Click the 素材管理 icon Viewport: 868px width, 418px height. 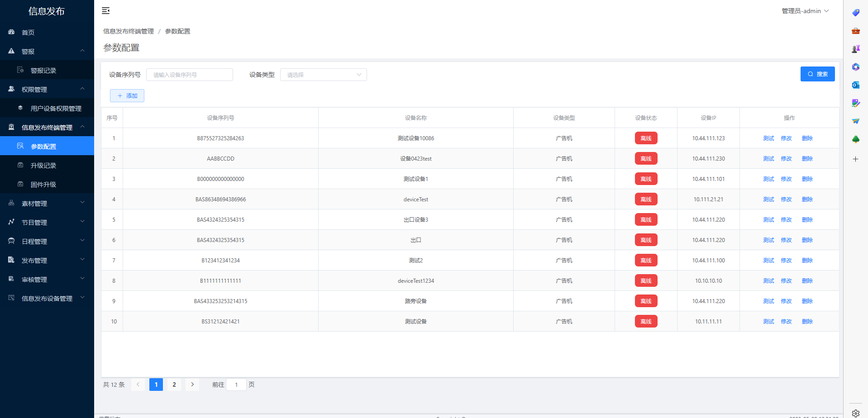[x=11, y=203]
